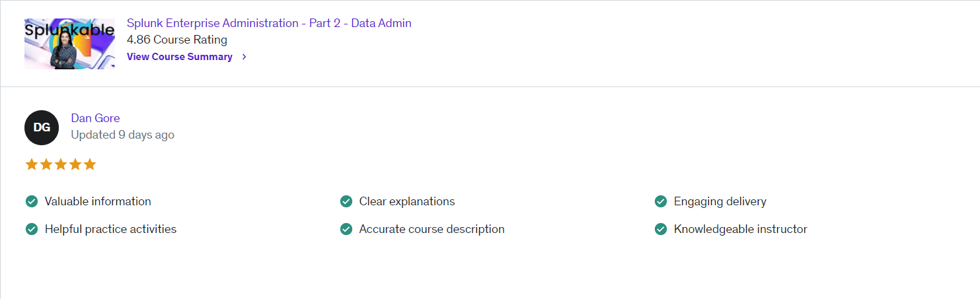Image resolution: width=980 pixels, height=299 pixels.
Task: Click the checkmark next to Helpful practice activities
Action: click(x=31, y=229)
